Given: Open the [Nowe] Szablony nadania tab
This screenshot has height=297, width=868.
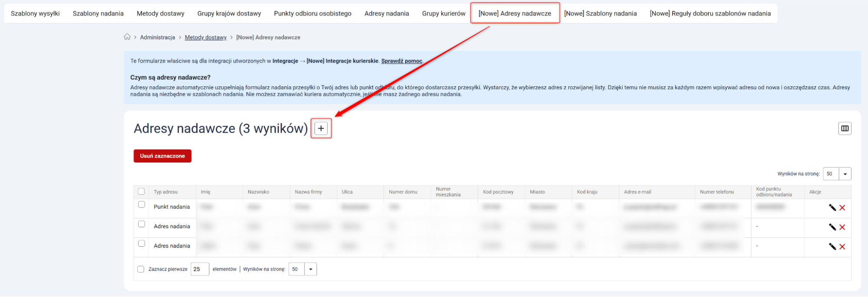Looking at the screenshot, I should (x=600, y=13).
